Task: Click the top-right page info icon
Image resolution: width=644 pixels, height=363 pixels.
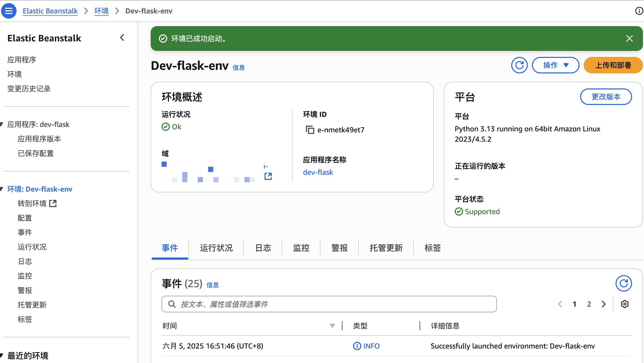Action: 639,11
